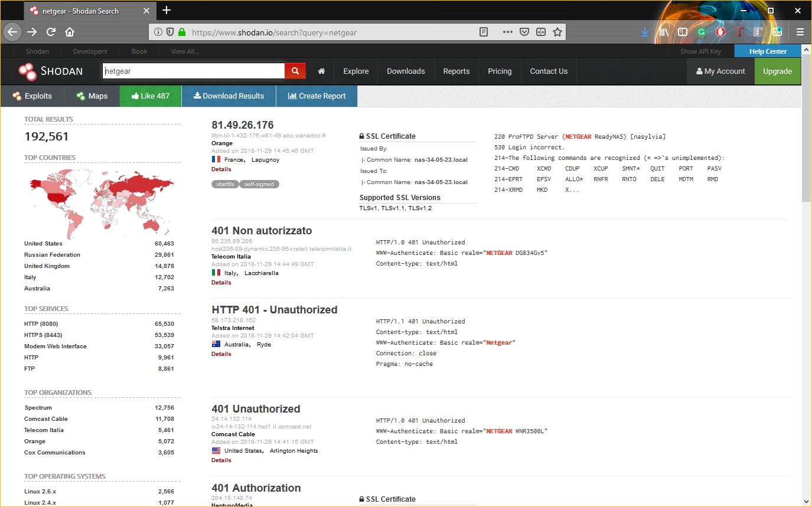Image resolution: width=812 pixels, height=507 pixels.
Task: Open the Contact Us menu item
Action: (x=549, y=71)
